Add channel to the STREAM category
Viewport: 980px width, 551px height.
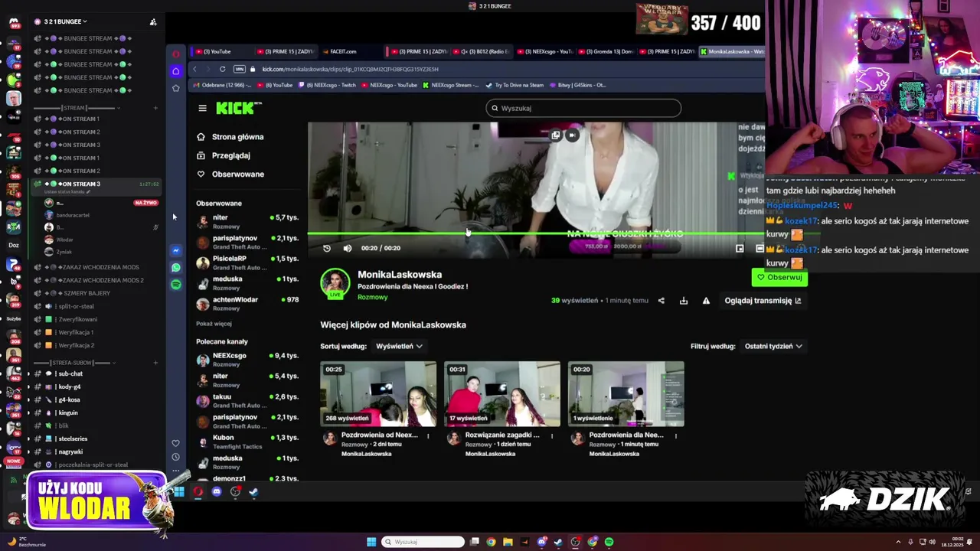click(155, 108)
